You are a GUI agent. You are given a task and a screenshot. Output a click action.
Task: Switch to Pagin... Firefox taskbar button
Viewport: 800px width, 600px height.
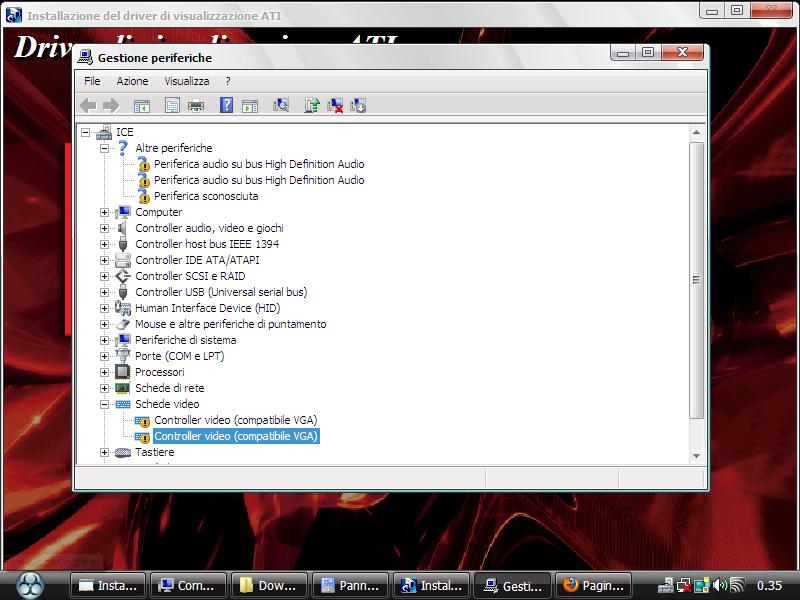(x=593, y=585)
